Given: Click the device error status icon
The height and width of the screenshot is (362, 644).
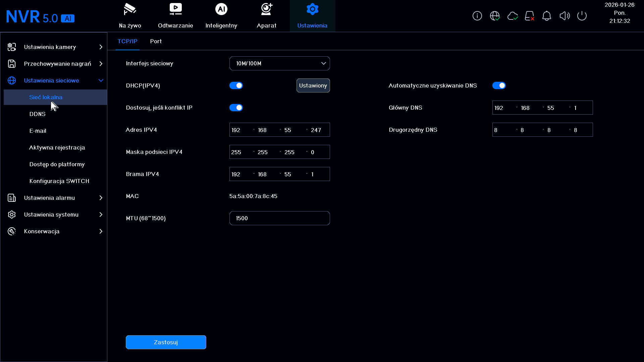Looking at the screenshot, I should point(530,16).
